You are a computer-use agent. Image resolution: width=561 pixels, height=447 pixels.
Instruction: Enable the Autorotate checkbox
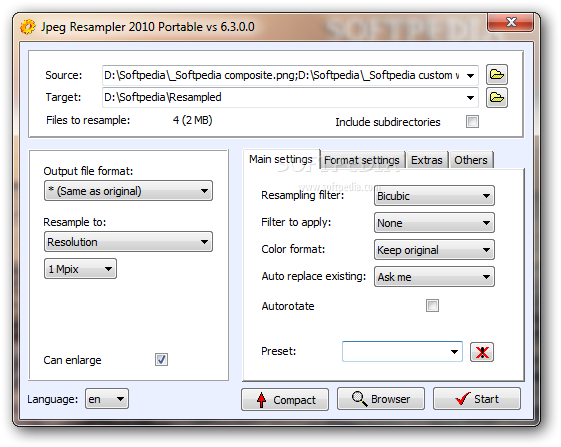(x=432, y=306)
